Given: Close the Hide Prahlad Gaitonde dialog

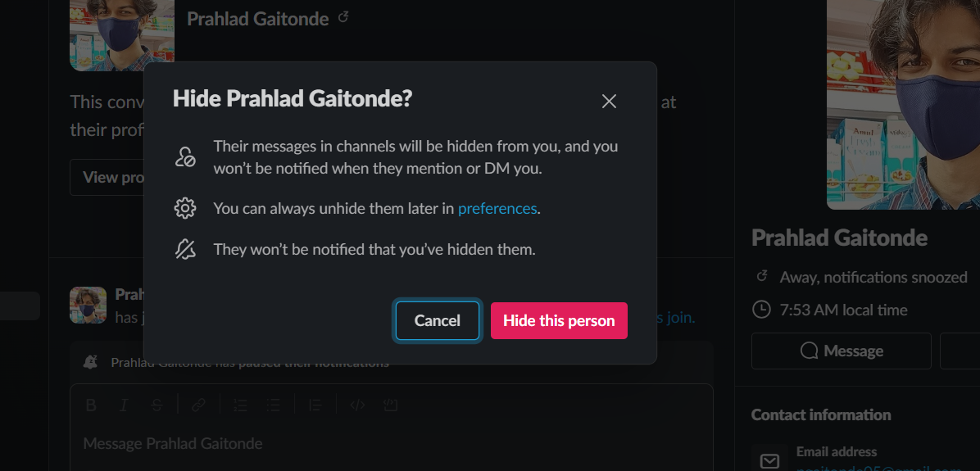Looking at the screenshot, I should click(609, 102).
